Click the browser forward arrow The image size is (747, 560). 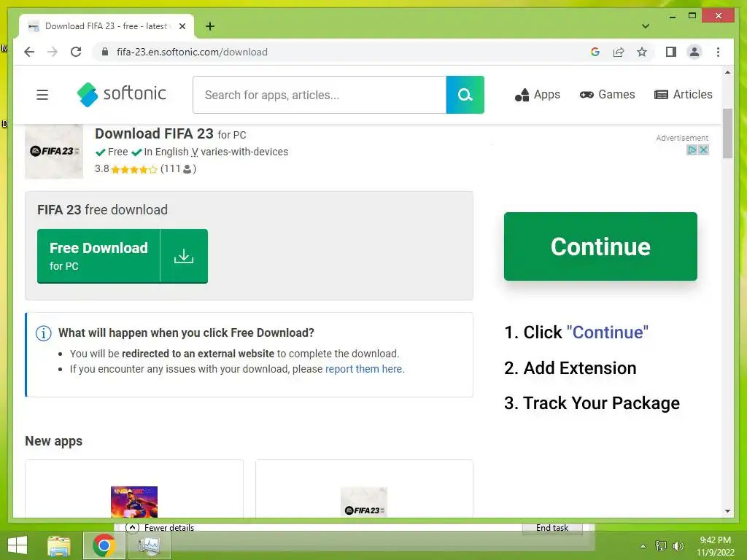tap(53, 52)
